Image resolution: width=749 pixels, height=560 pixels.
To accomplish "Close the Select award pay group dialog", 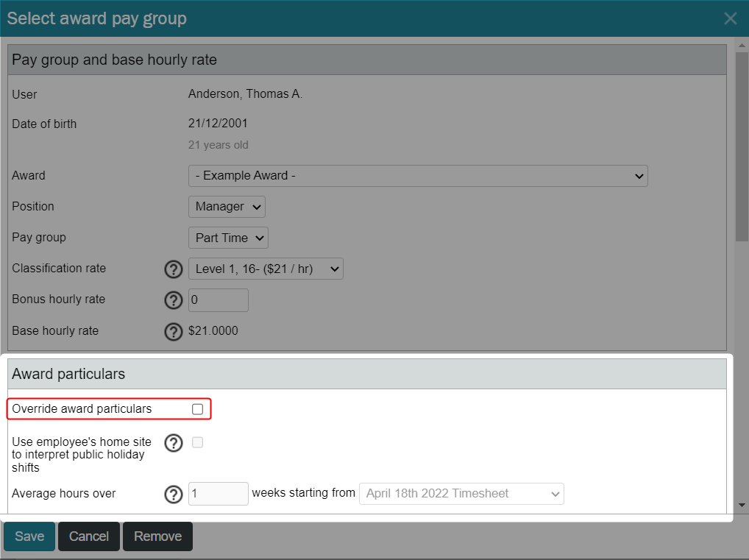I will 730,18.
